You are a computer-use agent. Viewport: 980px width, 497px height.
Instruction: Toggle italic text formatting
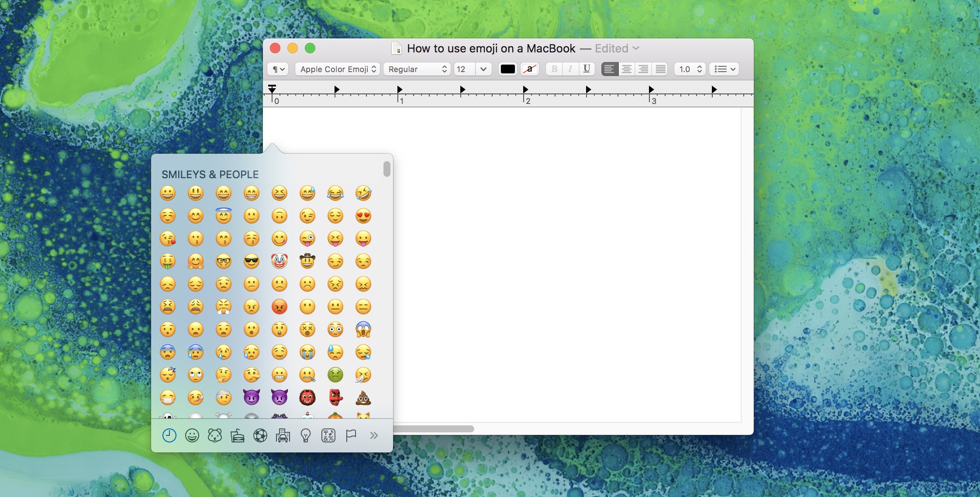coord(570,69)
